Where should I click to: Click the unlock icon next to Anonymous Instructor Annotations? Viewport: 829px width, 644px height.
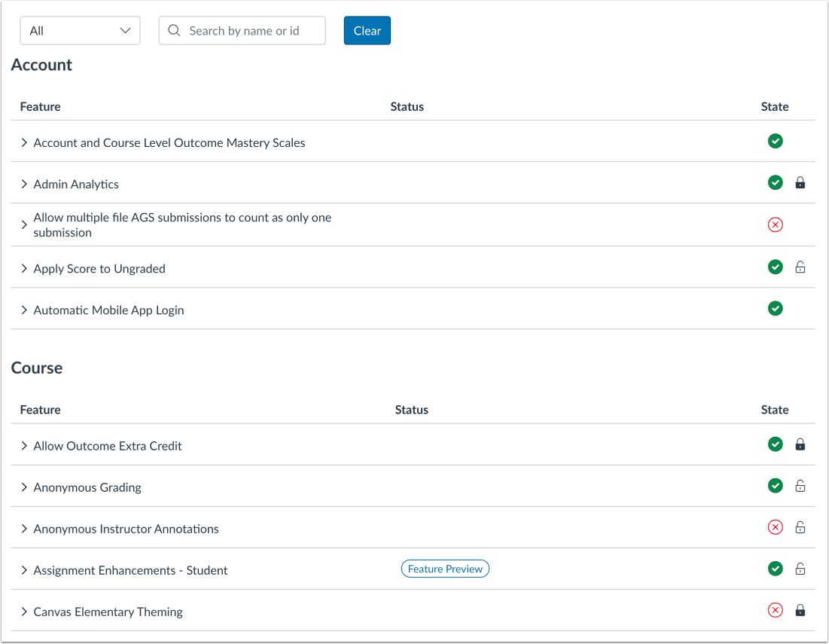click(800, 527)
